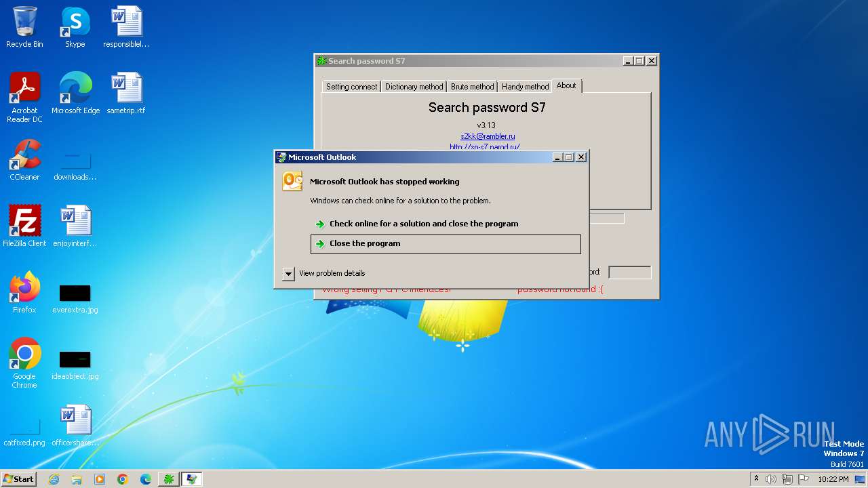Launch Firefox from the desktop
The width and height of the screenshot is (868, 488).
(24, 293)
